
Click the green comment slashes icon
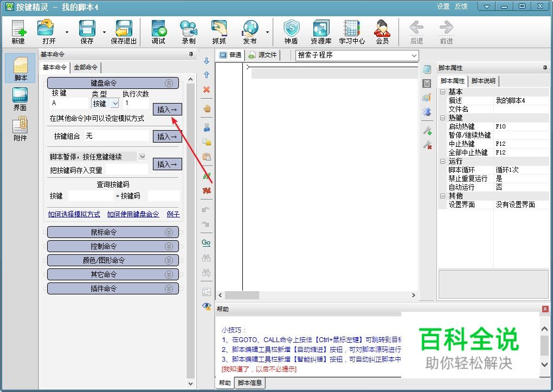pyautogui.click(x=207, y=176)
